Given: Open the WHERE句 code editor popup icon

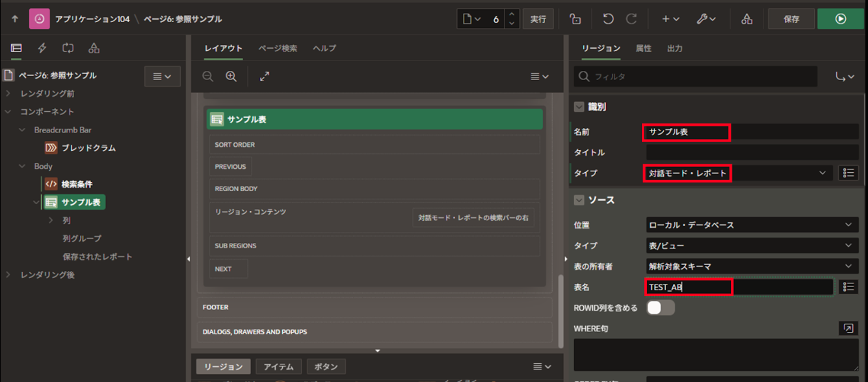Looking at the screenshot, I should coord(848,329).
